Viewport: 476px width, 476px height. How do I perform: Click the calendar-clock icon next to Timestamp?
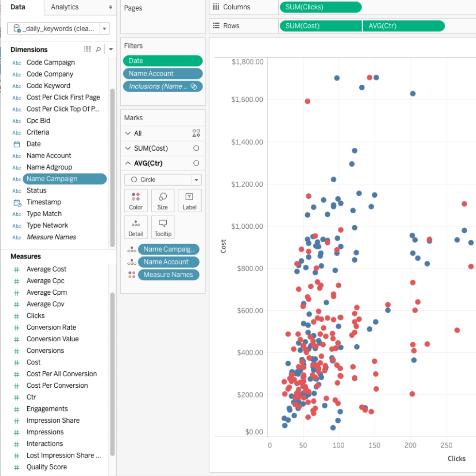click(x=17, y=203)
